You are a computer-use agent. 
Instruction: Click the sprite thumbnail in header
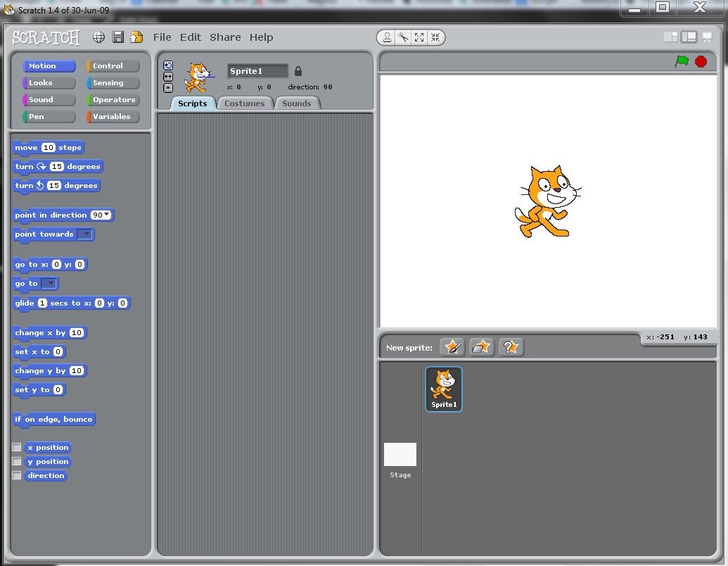click(x=199, y=77)
